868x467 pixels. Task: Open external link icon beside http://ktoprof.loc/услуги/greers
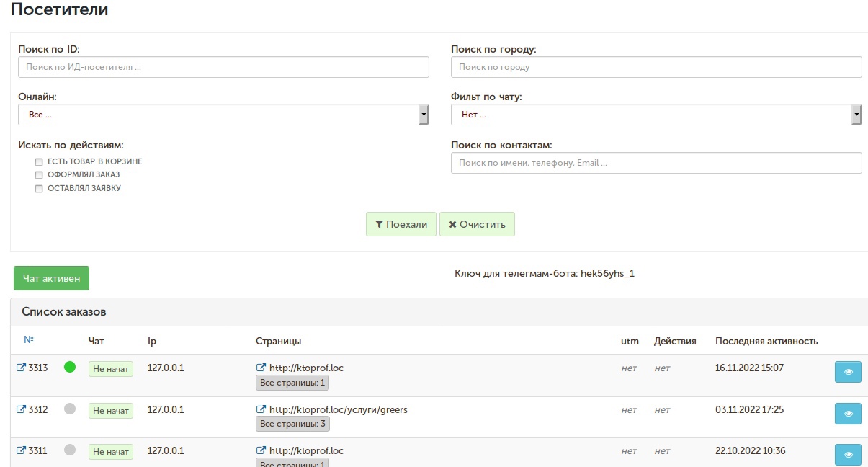(261, 410)
